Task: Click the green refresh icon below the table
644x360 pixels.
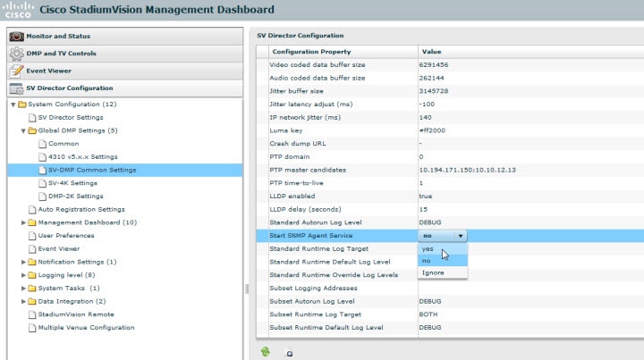Action: click(x=266, y=351)
